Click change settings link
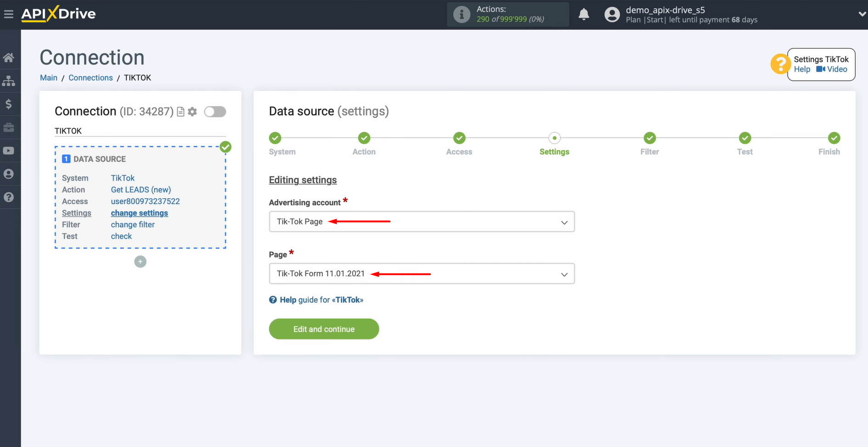Screen dimensions: 868x447 click(x=139, y=213)
